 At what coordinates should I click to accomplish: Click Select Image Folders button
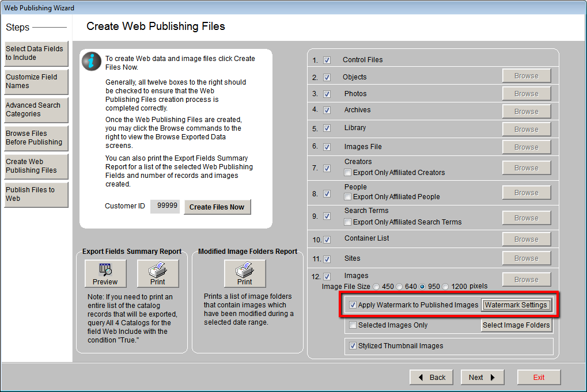[516, 325]
